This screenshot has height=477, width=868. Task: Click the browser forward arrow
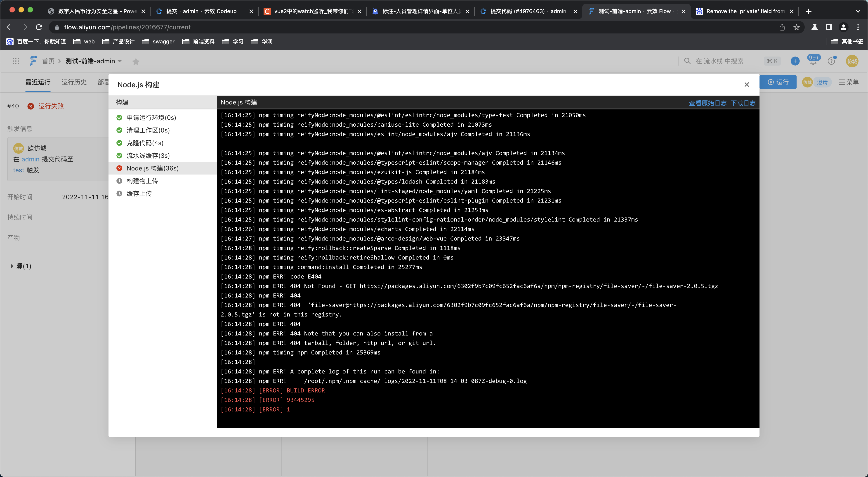pos(24,27)
